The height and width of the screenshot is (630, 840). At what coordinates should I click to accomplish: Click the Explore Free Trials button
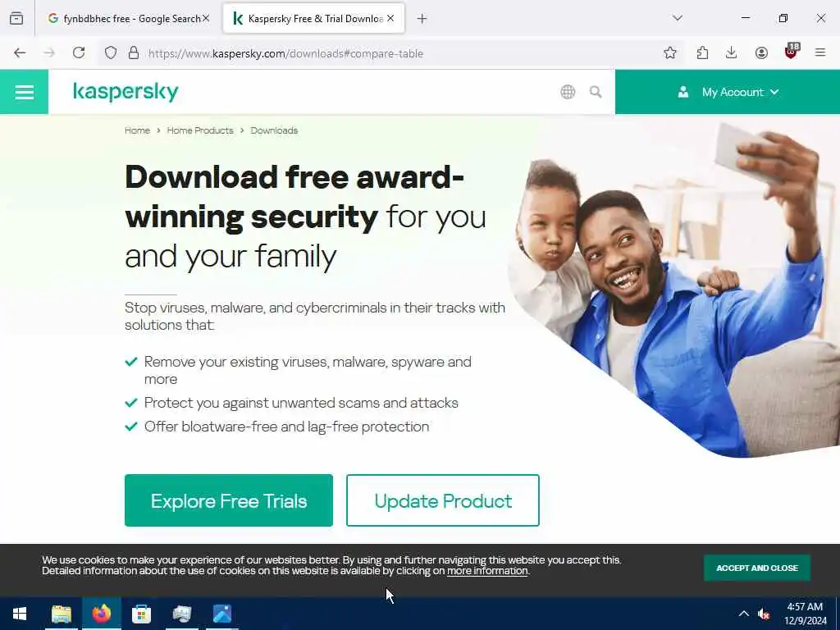point(229,500)
